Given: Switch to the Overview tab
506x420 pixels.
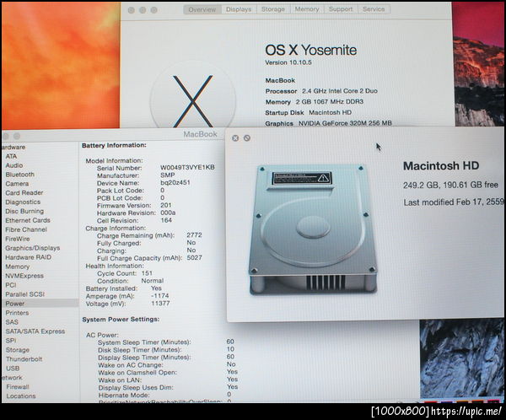Looking at the screenshot, I should [202, 9].
